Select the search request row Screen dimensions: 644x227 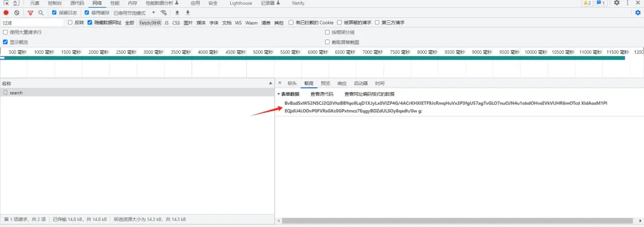point(137,93)
